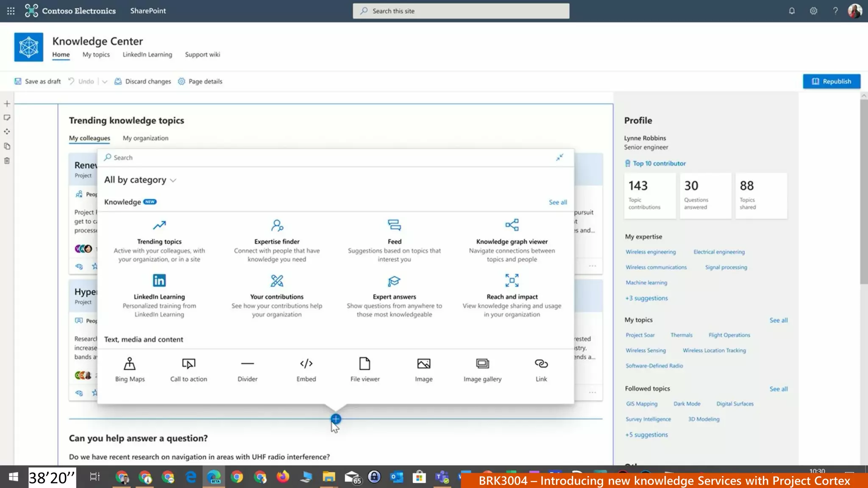Collapse the web part picker panel
The width and height of the screenshot is (868, 488).
[559, 158]
